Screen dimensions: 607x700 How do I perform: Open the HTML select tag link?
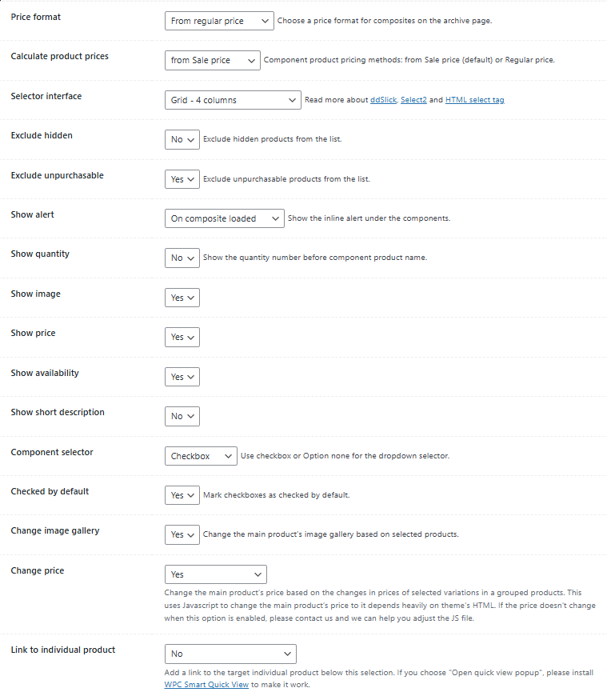tap(475, 100)
